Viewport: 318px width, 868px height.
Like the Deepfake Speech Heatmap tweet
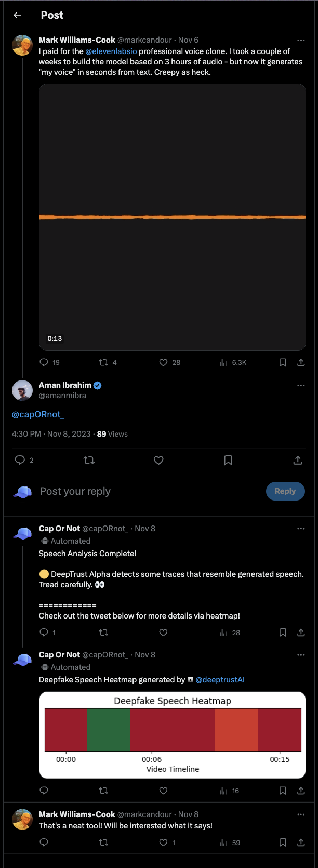click(163, 791)
